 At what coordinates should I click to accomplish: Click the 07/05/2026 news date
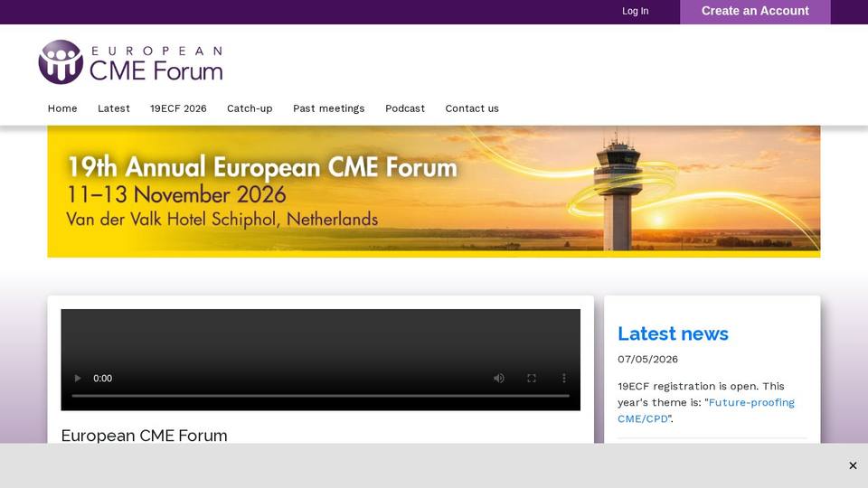pyautogui.click(x=647, y=359)
